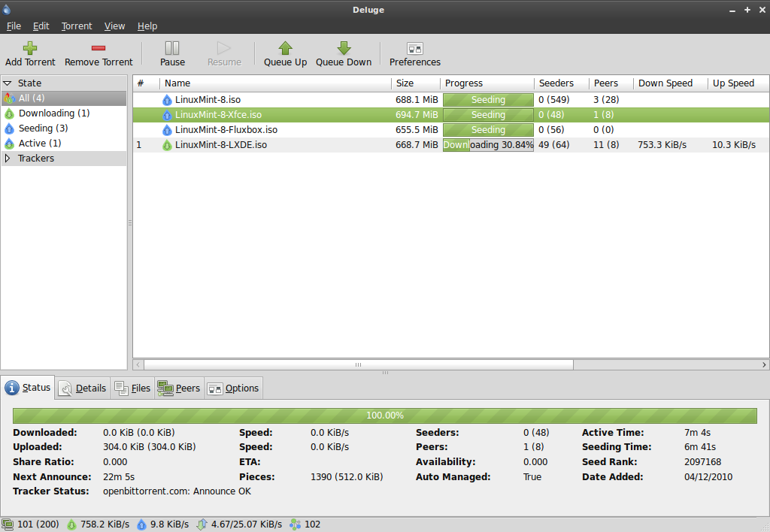Click the Resume play icon

click(x=224, y=48)
